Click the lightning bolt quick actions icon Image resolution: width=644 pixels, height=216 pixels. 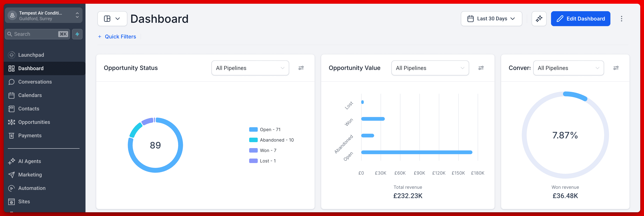(x=77, y=34)
